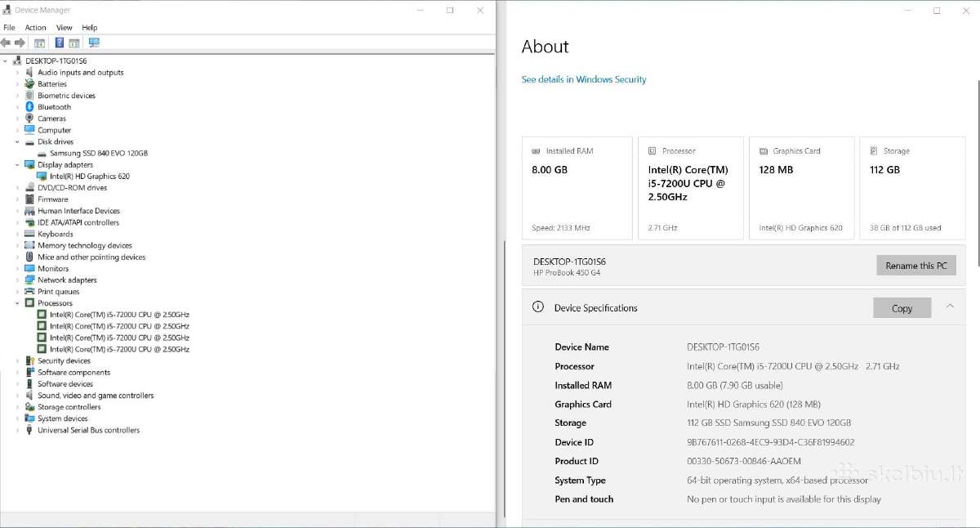Expand the DVD/CD-ROM drives arrow

click(x=17, y=187)
